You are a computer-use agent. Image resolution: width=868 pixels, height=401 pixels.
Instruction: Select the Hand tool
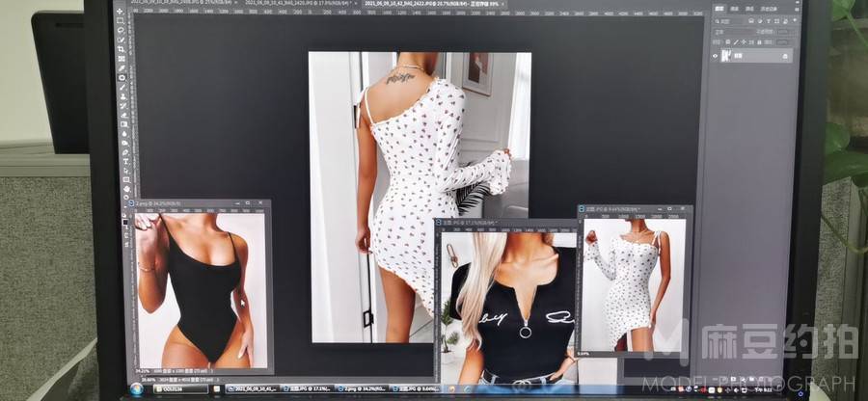(x=126, y=188)
